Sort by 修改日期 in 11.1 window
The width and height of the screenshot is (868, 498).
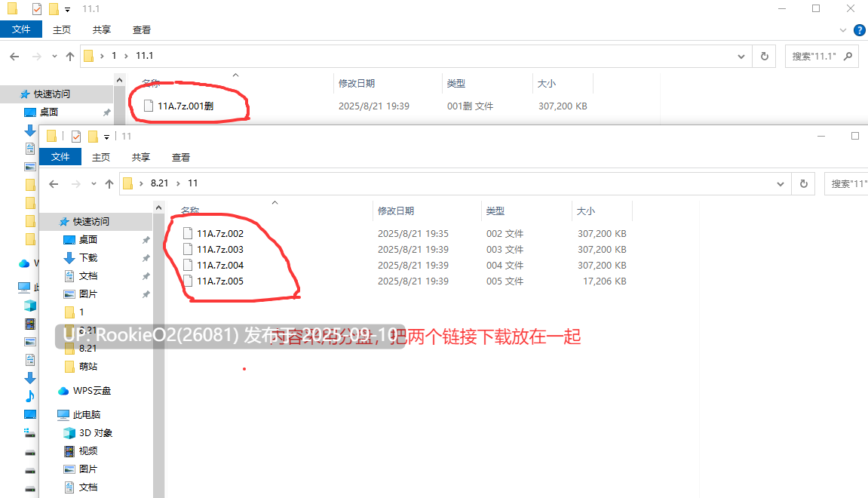[357, 83]
